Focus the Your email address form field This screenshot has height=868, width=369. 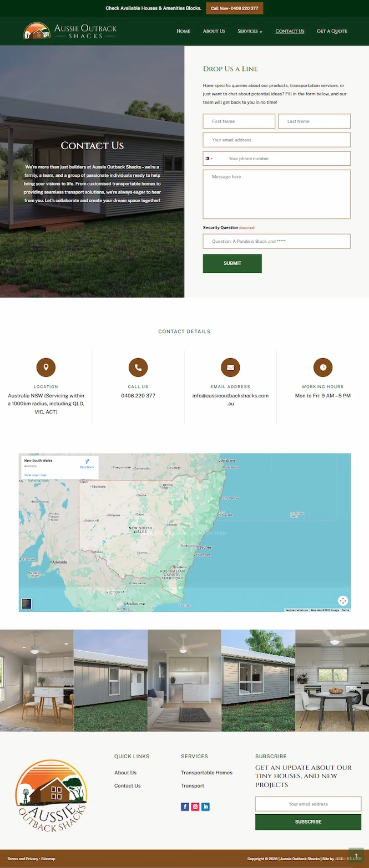click(x=277, y=140)
